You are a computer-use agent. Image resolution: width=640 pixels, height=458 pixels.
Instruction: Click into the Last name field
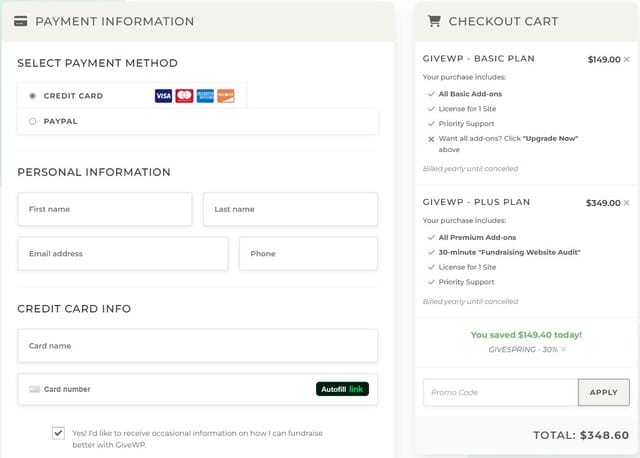(x=290, y=209)
